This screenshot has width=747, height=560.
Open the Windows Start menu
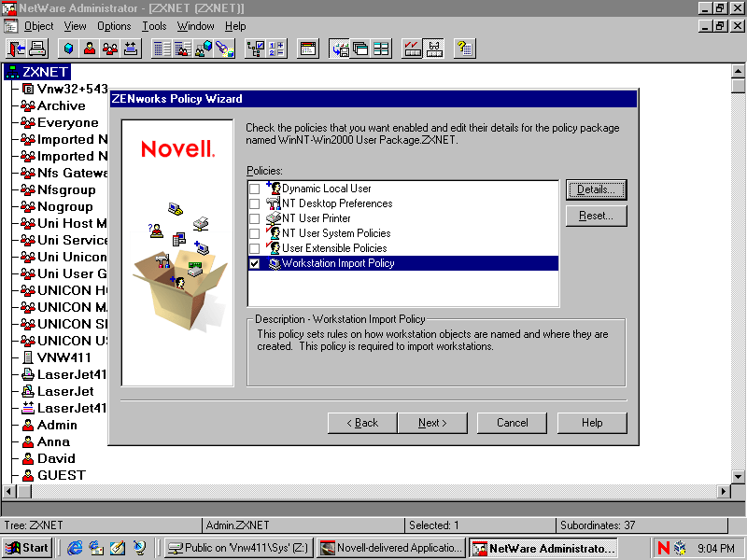[27, 548]
